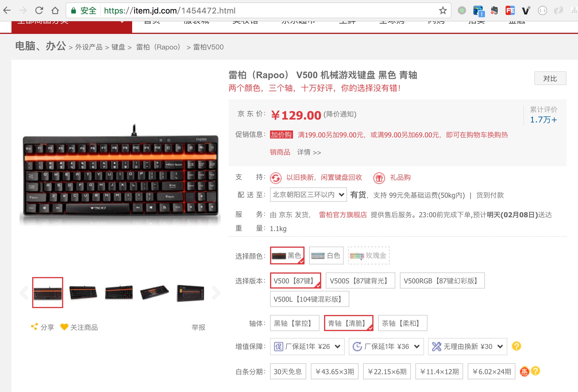The height and width of the screenshot is (392, 578).
Task: Click the share icon under the product image
Action: point(34,327)
